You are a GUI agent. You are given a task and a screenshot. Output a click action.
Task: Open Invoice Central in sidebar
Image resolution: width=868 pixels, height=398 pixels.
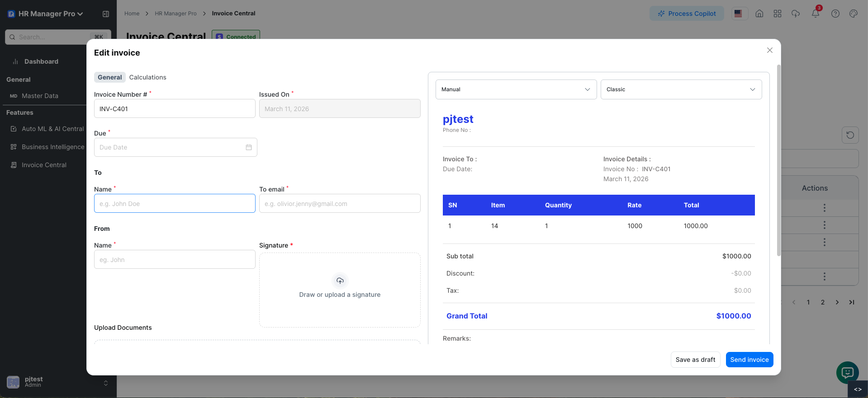44,165
